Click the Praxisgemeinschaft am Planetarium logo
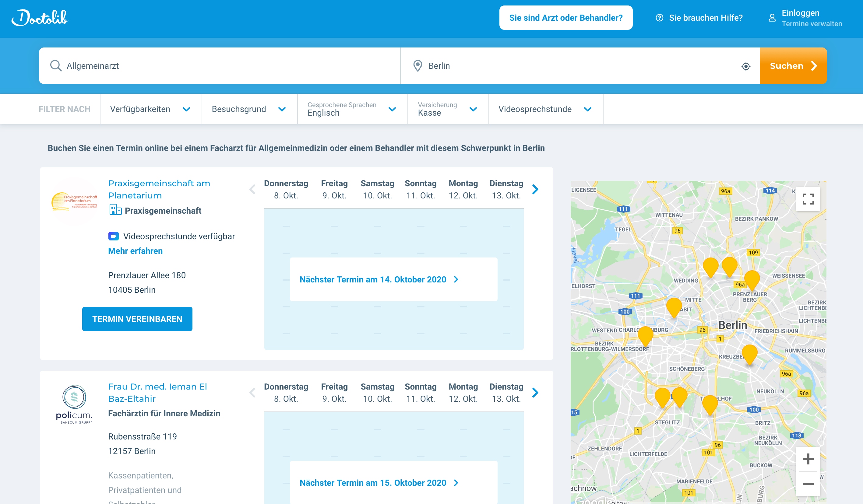 tap(74, 201)
